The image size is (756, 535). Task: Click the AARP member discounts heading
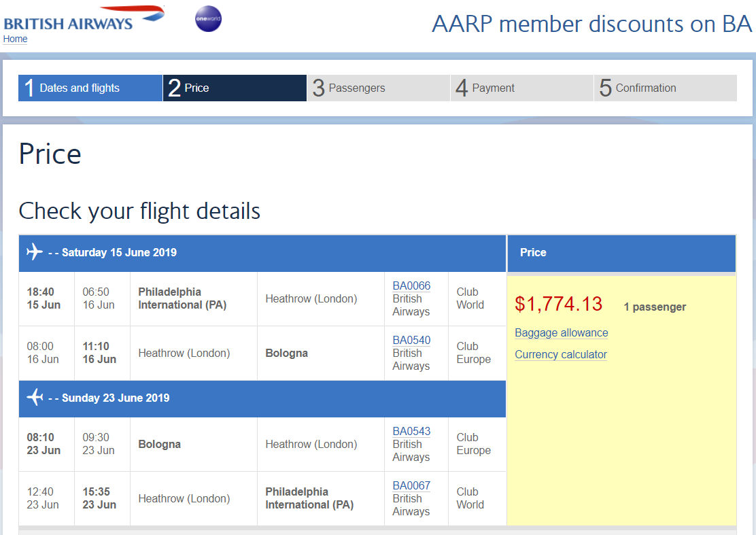[x=591, y=24]
